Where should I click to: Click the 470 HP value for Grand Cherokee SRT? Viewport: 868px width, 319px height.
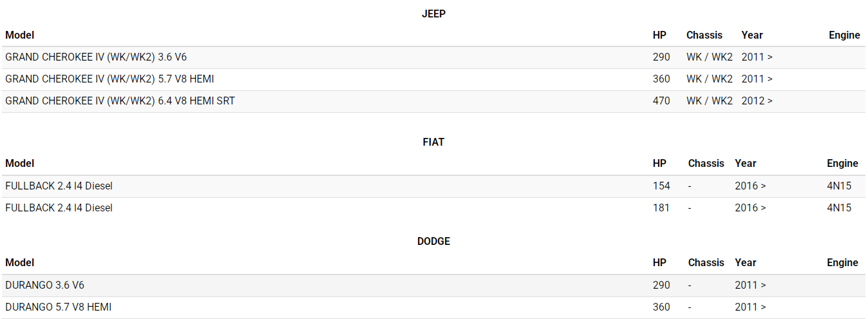661,101
